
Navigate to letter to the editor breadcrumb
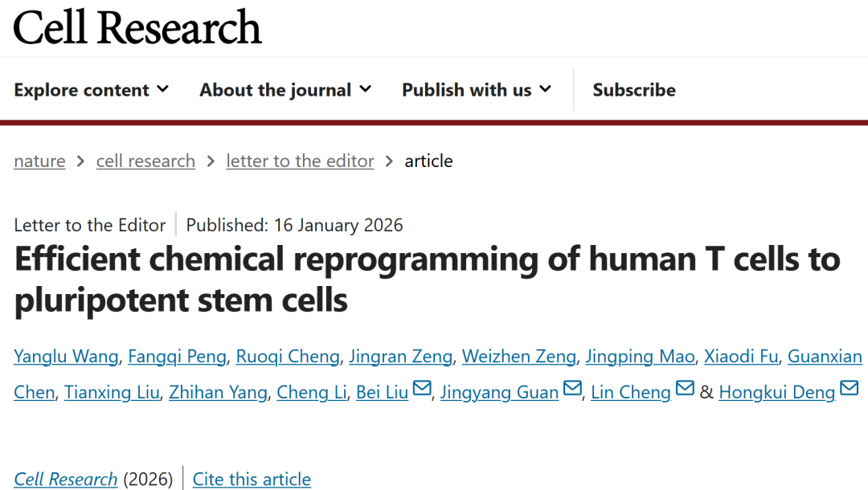[x=300, y=161]
